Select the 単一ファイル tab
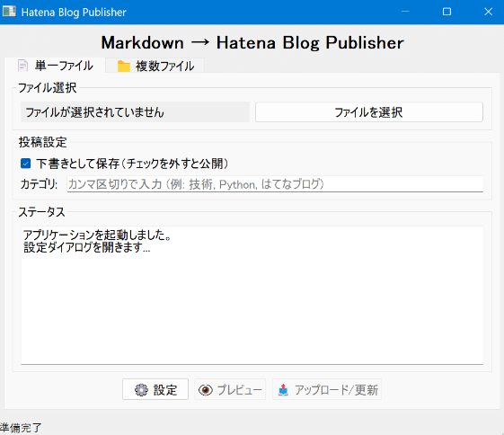This screenshot has height=435, width=504. pyautogui.click(x=55, y=66)
